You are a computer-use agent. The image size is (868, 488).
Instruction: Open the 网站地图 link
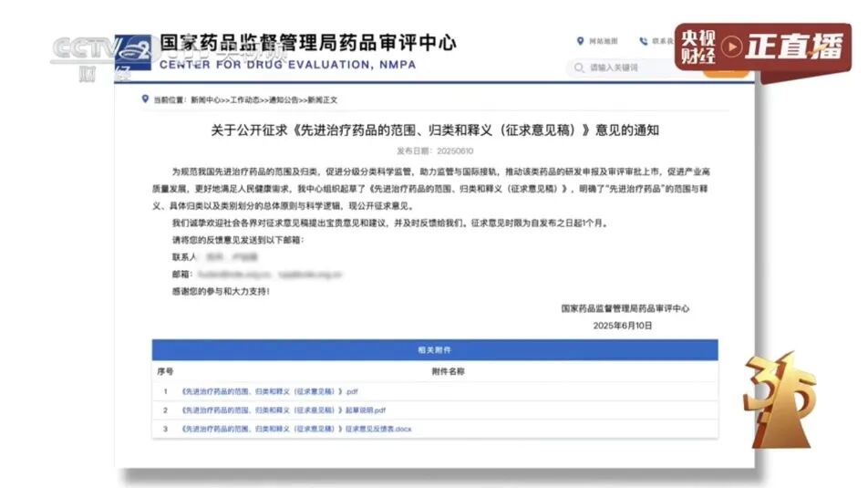pyautogui.click(x=603, y=41)
